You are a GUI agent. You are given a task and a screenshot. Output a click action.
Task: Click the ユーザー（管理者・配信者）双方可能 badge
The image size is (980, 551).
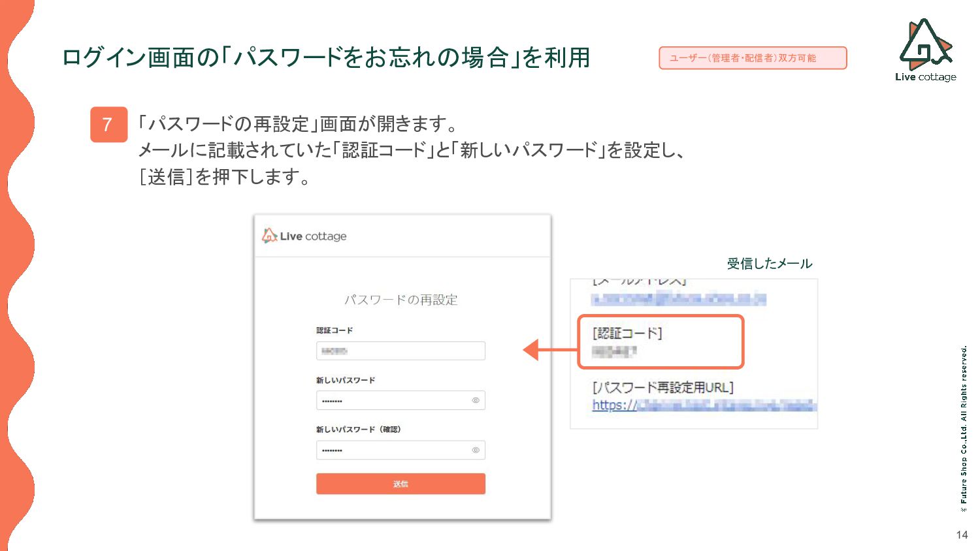point(753,58)
